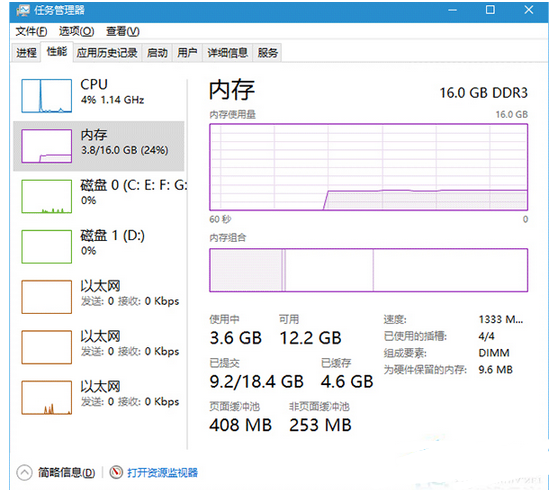Open the 查看(V) menu

pos(123,32)
